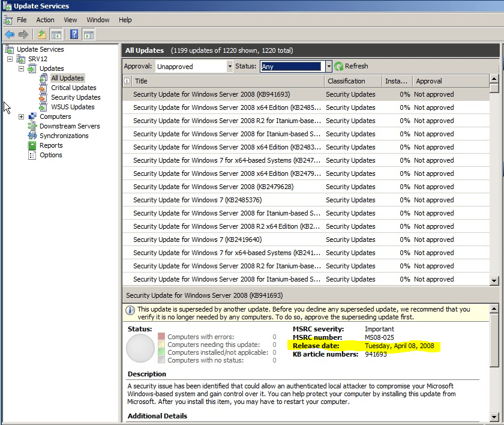Viewport: 504px width, 425px height.
Task: Click the update list scroll down arrow
Action: 494,281
